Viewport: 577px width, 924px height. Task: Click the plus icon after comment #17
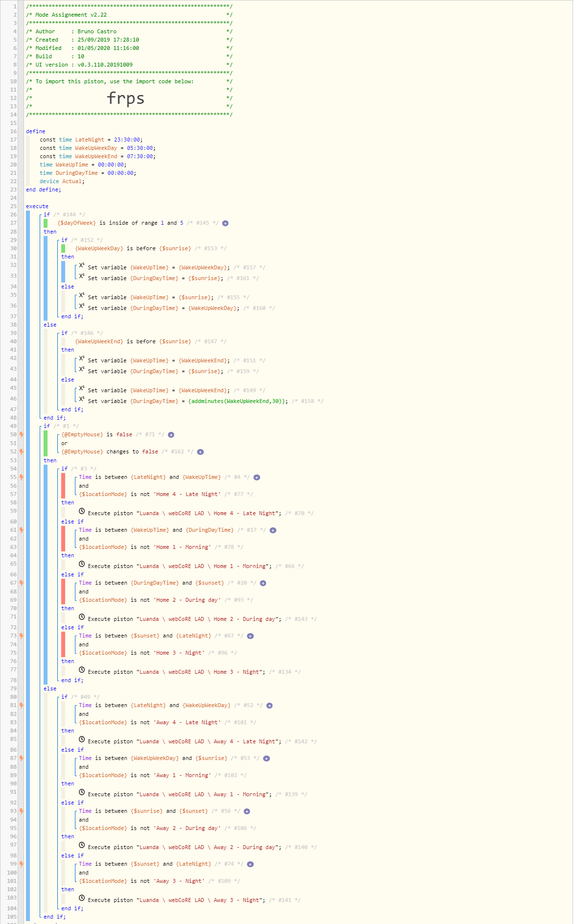[273, 530]
